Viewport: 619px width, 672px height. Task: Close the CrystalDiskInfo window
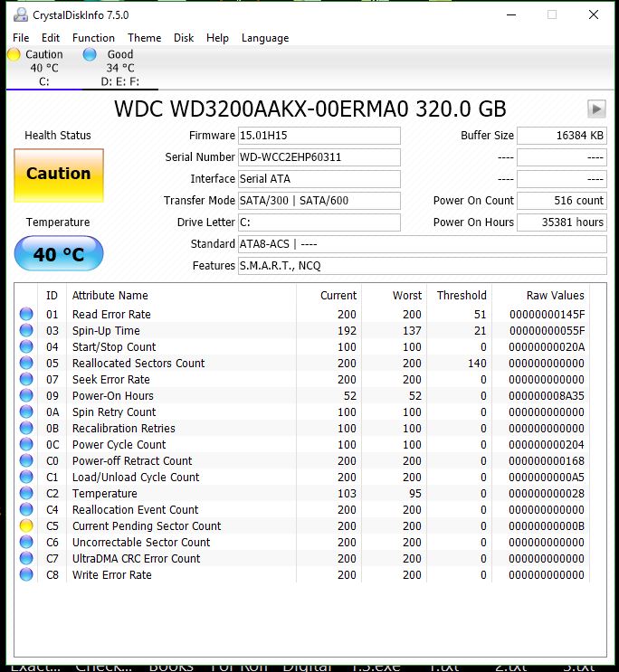tap(594, 15)
